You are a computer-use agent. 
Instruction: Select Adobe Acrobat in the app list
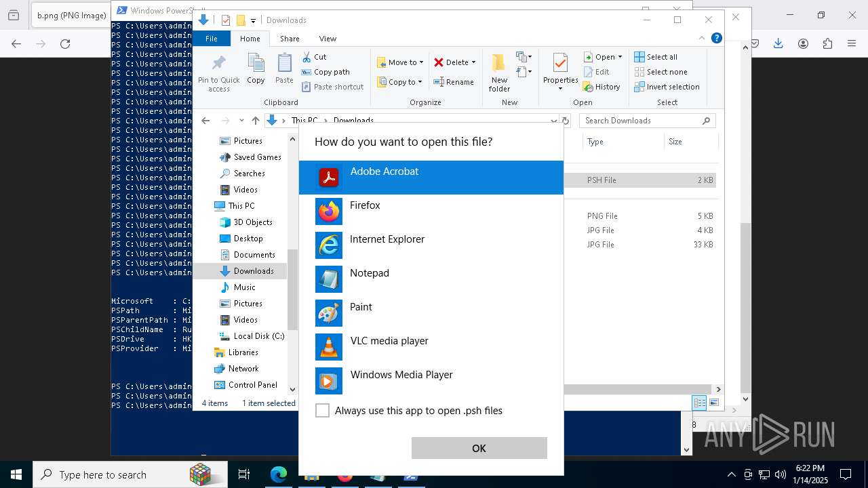(431, 178)
